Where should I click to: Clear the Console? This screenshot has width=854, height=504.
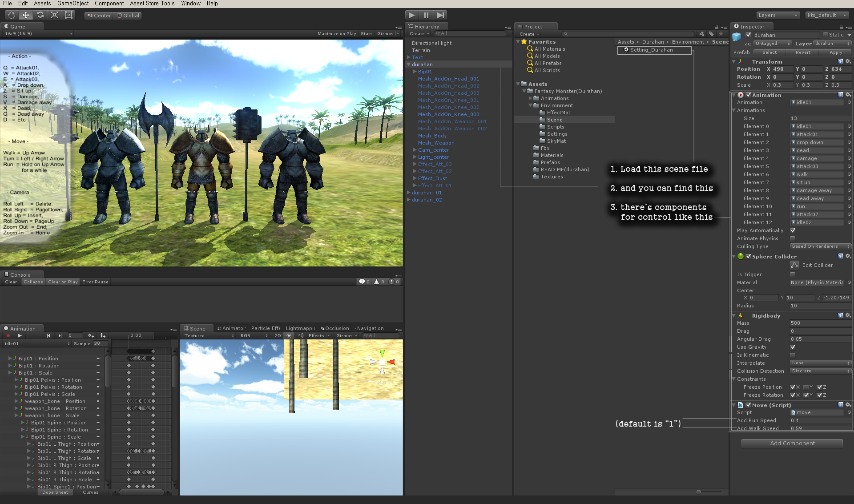11,282
